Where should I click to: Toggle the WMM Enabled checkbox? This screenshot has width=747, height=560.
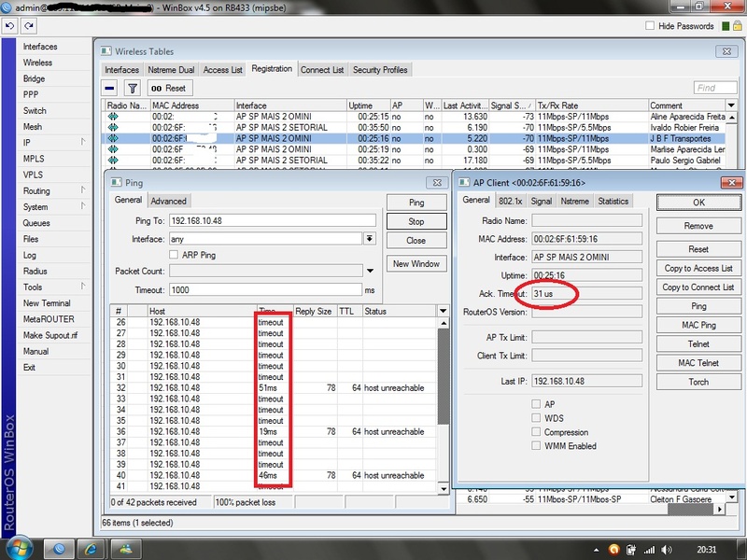[x=536, y=446]
